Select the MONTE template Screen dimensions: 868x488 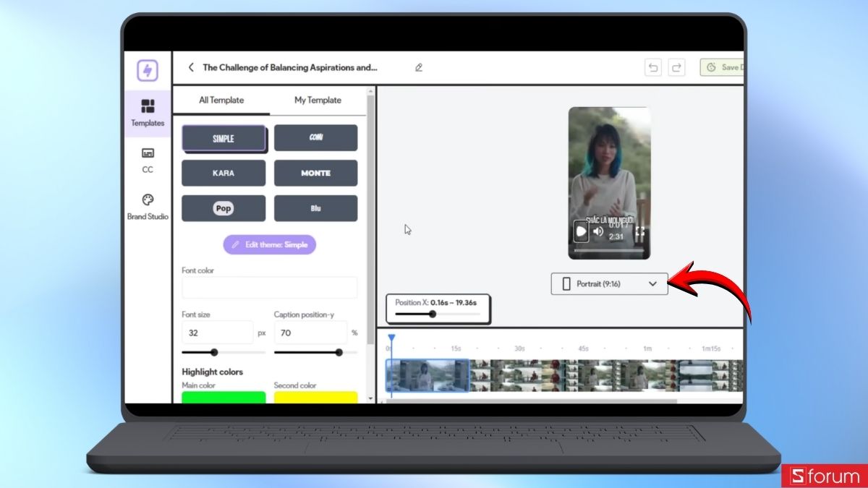pyautogui.click(x=316, y=173)
